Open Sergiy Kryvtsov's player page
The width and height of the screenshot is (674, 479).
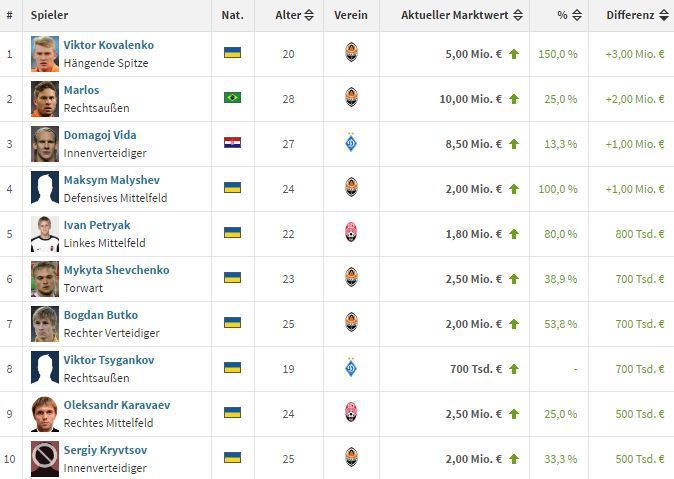tap(107, 450)
